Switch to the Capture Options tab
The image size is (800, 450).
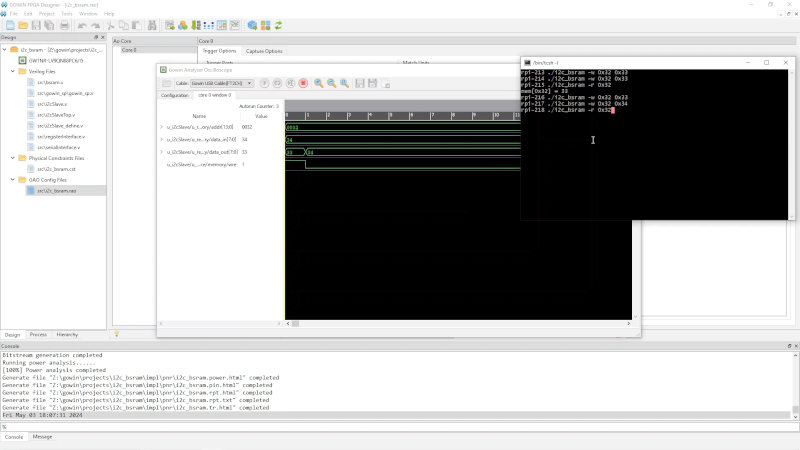click(264, 51)
